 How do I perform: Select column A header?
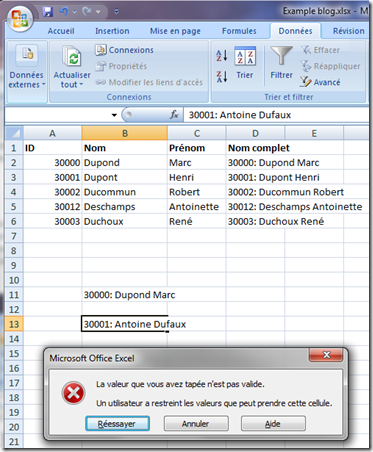click(52, 133)
